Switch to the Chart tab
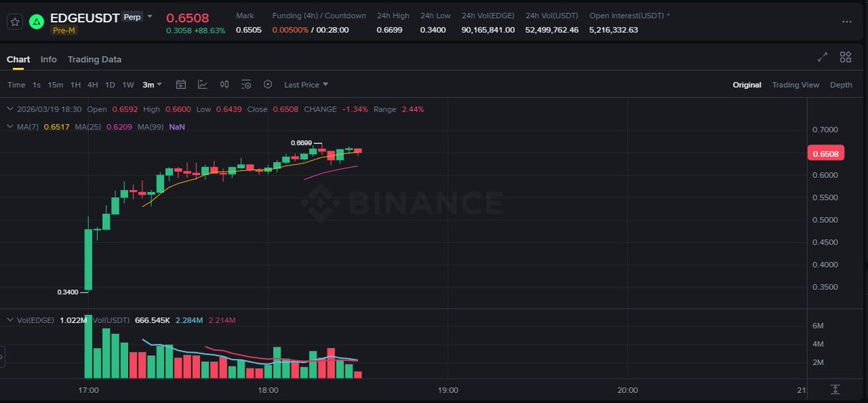This screenshot has height=403, width=868. coord(18,59)
